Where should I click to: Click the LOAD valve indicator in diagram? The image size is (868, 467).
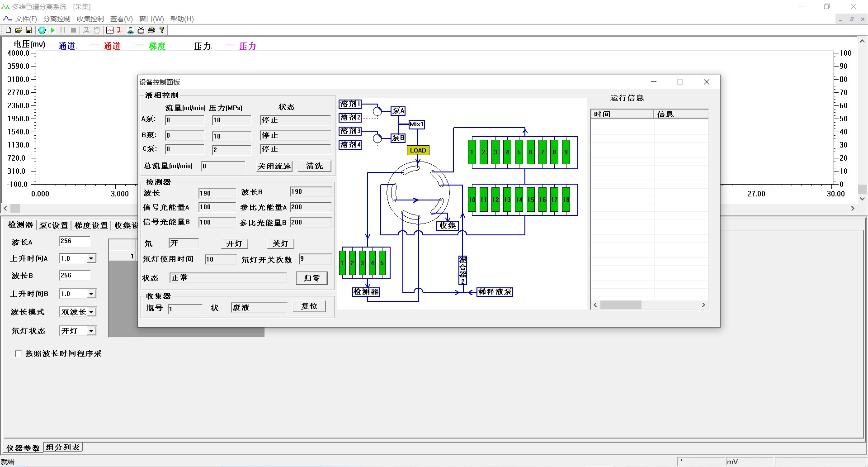tap(418, 150)
